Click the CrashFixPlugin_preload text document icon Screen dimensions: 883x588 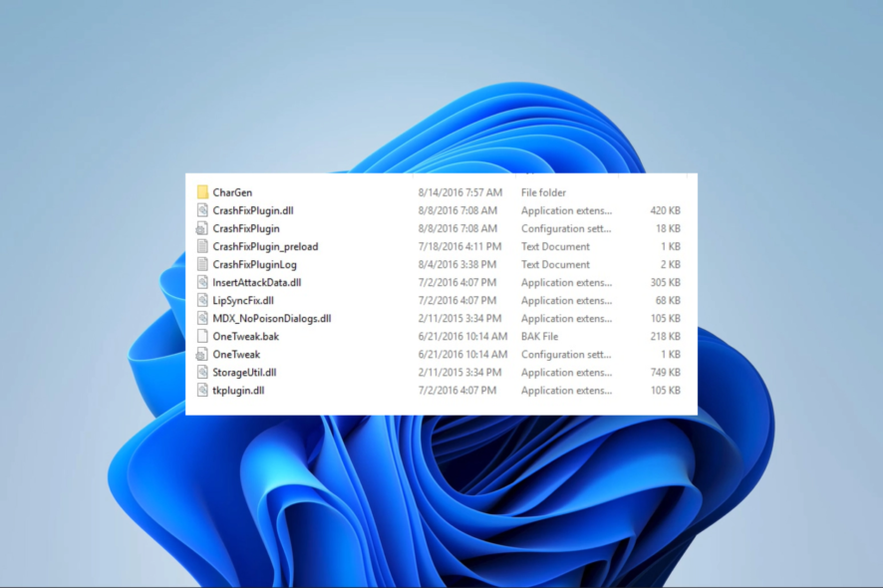(202, 247)
